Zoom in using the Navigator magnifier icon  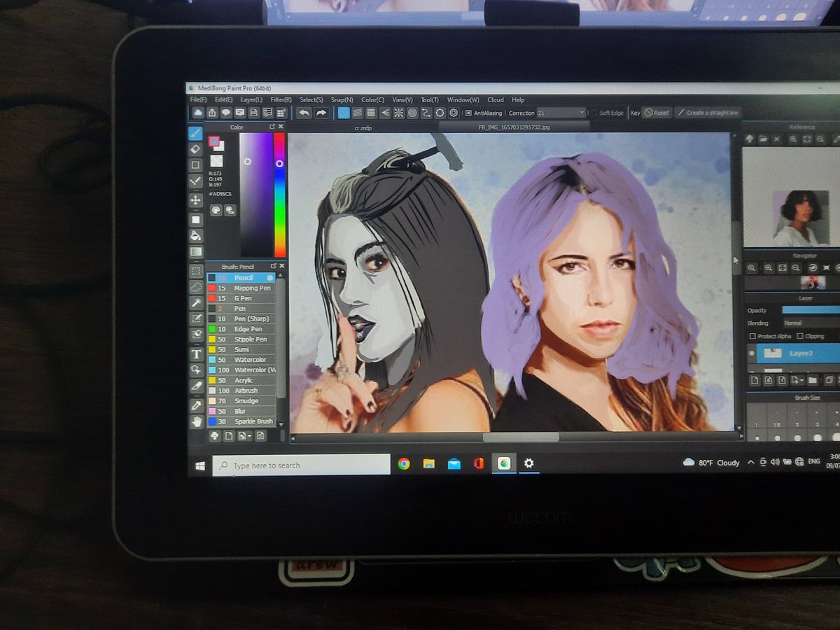(x=769, y=267)
